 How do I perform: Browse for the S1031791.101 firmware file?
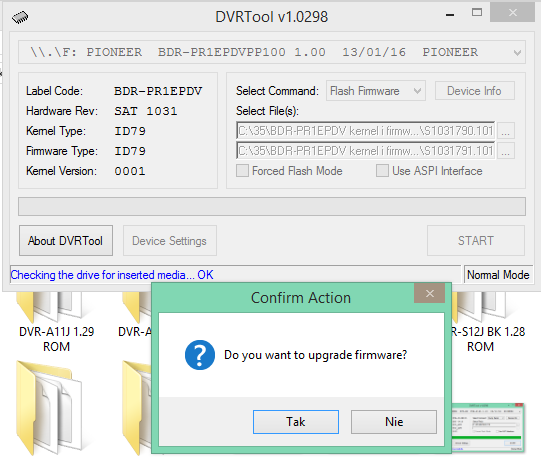tap(505, 151)
